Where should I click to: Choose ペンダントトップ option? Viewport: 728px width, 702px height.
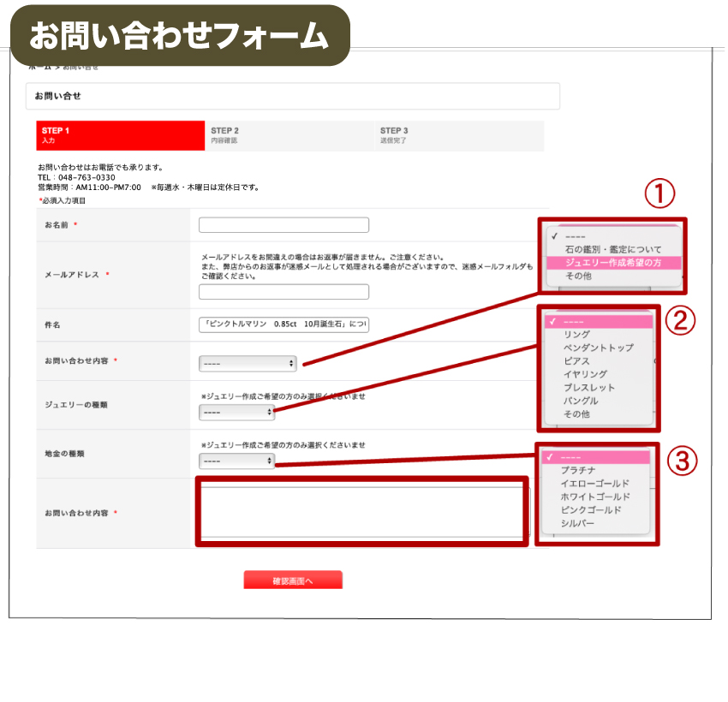tap(599, 348)
